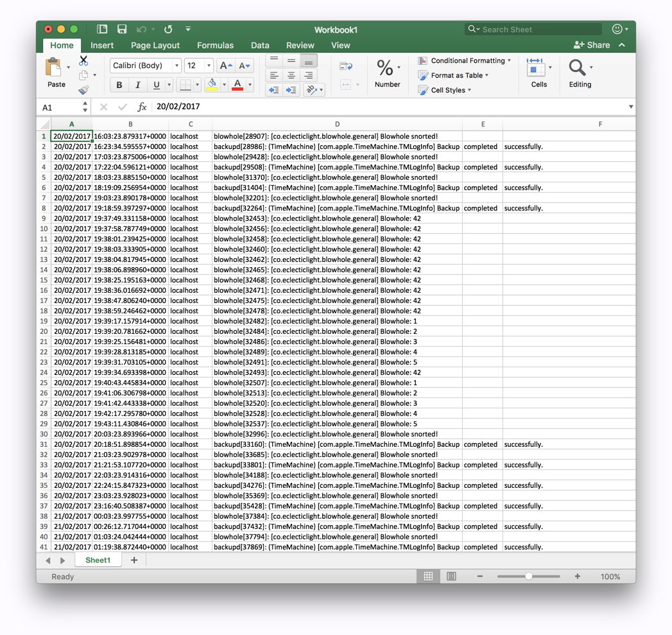Click the template layout icon in title bar
The width and height of the screenshot is (672, 635).
[102, 29]
